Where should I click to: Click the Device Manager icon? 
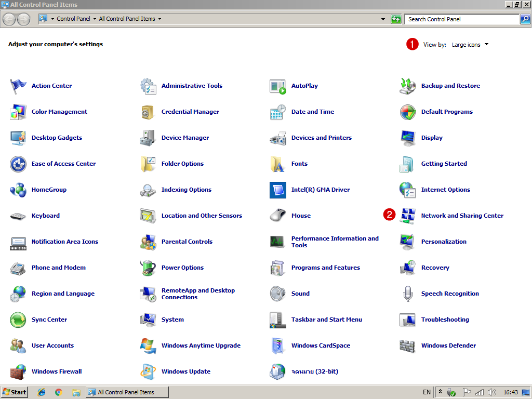click(148, 138)
